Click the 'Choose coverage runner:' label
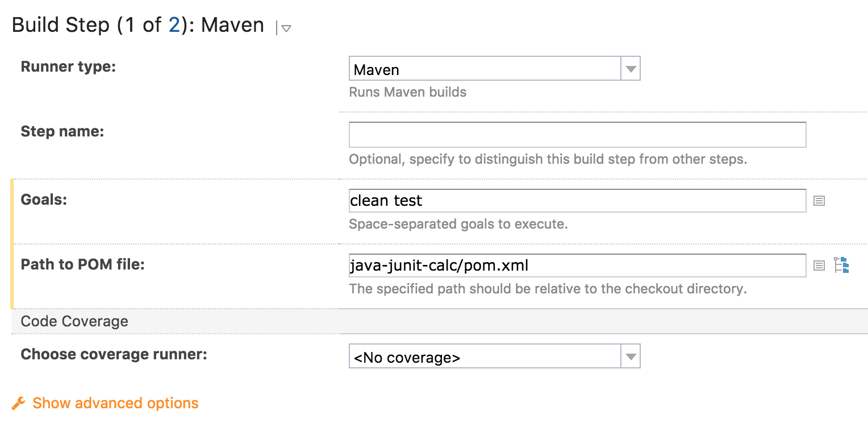The width and height of the screenshot is (868, 423). 114,354
